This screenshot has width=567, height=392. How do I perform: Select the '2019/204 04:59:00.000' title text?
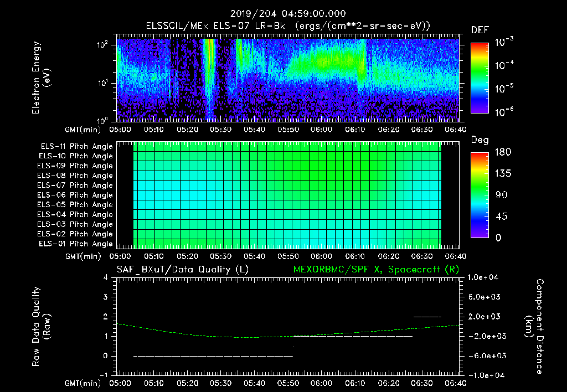pyautogui.click(x=288, y=14)
